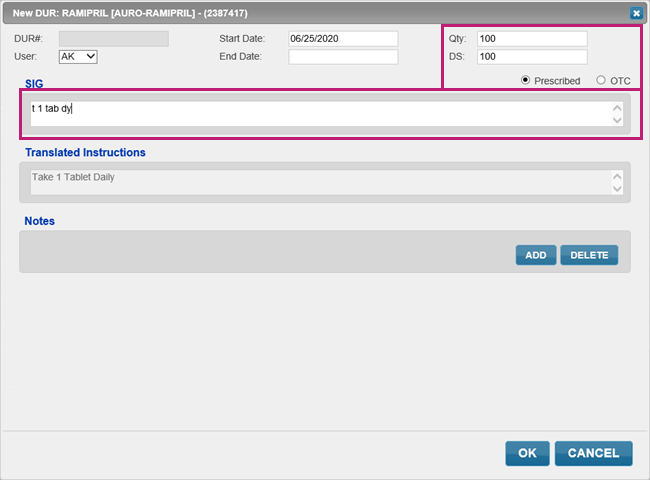This screenshot has width=650, height=480.
Task: Select the OTC radio button
Action: coord(601,81)
